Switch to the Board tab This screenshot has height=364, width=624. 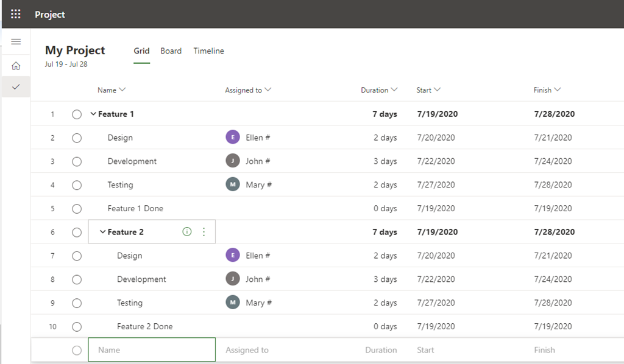coord(171,51)
